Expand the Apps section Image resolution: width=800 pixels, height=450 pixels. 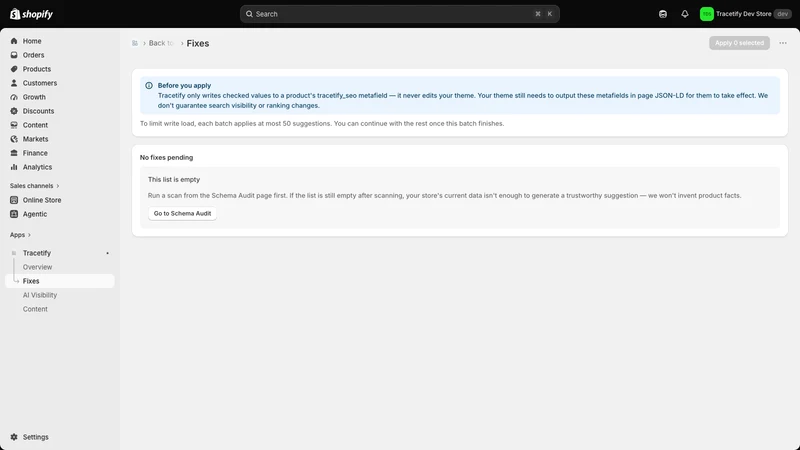[20, 235]
